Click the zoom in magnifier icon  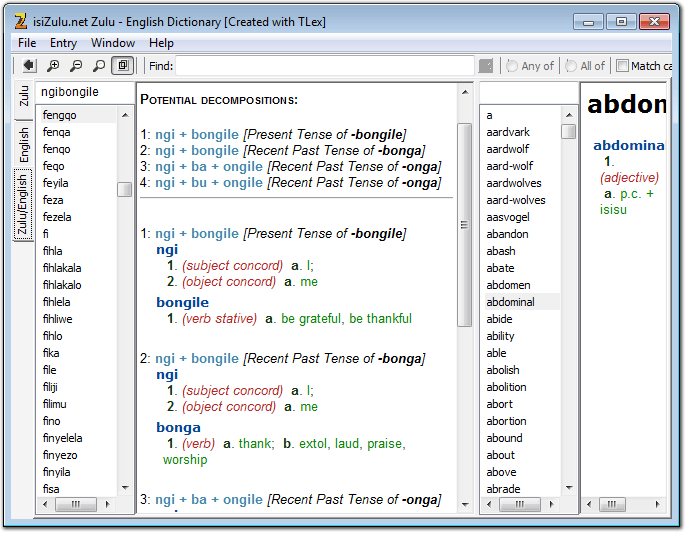(53, 66)
